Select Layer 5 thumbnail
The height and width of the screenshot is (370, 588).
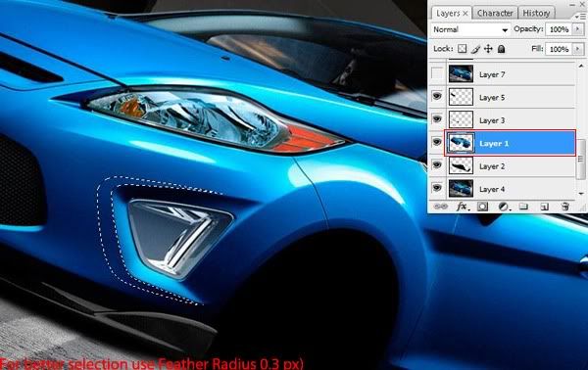point(461,97)
